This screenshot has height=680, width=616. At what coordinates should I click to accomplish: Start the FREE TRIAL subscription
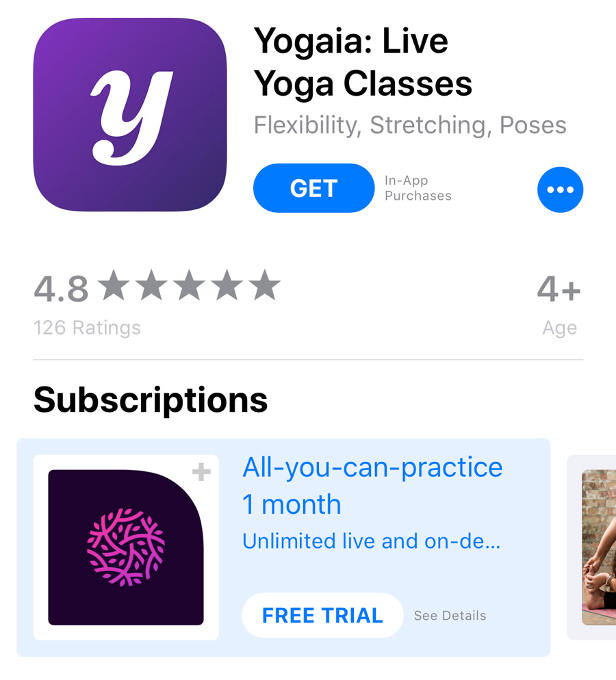tap(322, 616)
